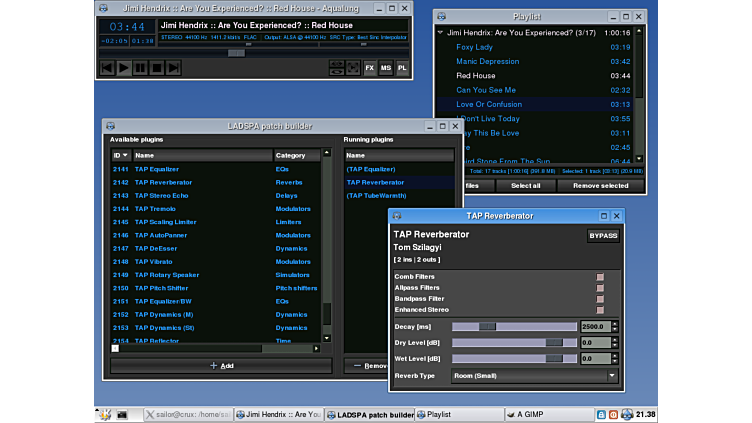Skip to the next track
752x423 pixels.
(x=173, y=68)
